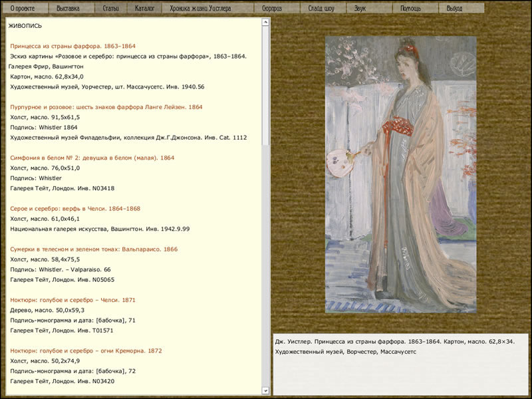Viewport: 532px width, 399px height.
Task: Go to the «Выставка» section
Action: (x=68, y=9)
